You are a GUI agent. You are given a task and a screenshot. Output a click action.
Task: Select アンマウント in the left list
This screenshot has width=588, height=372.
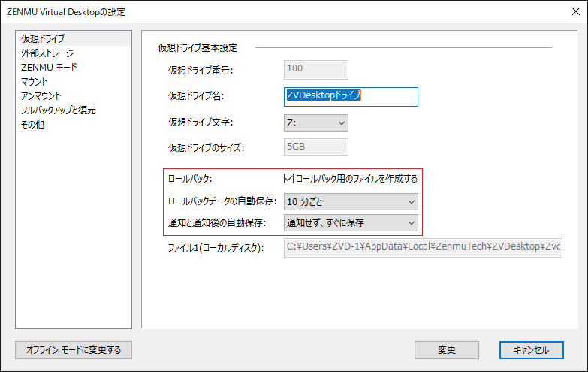tap(41, 95)
